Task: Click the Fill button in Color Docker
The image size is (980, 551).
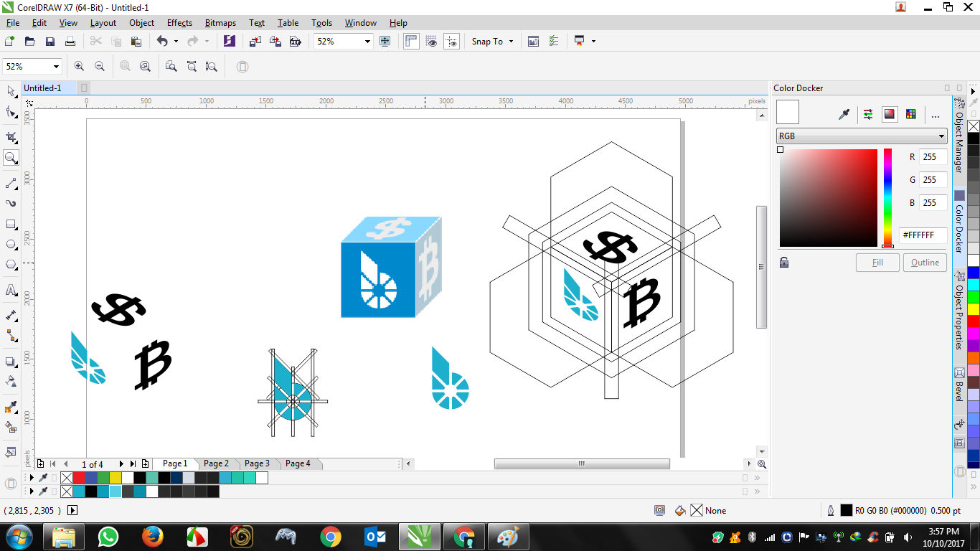Action: [x=877, y=263]
